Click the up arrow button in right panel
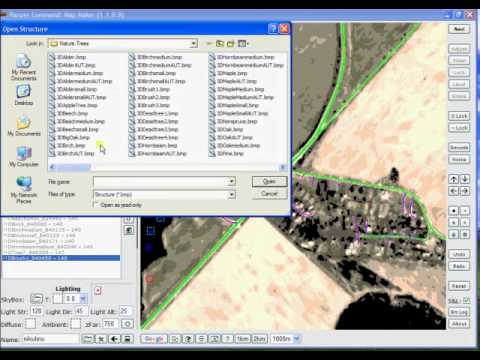The image size is (480, 360). (x=454, y=179)
